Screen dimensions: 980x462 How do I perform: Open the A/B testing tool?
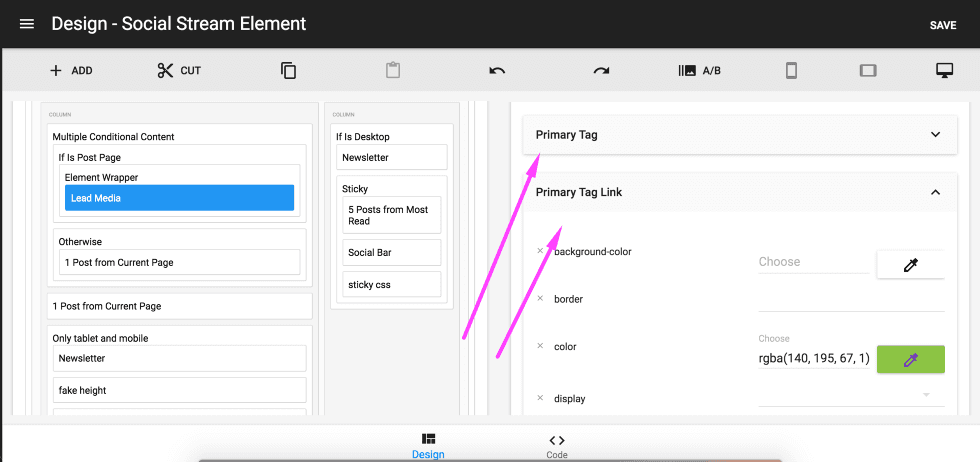coord(699,70)
